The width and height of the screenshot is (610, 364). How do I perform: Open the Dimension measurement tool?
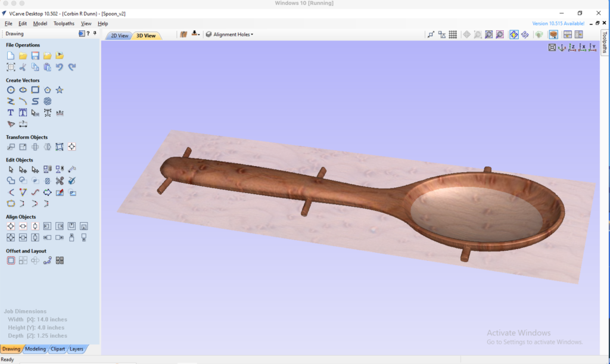pos(22,123)
